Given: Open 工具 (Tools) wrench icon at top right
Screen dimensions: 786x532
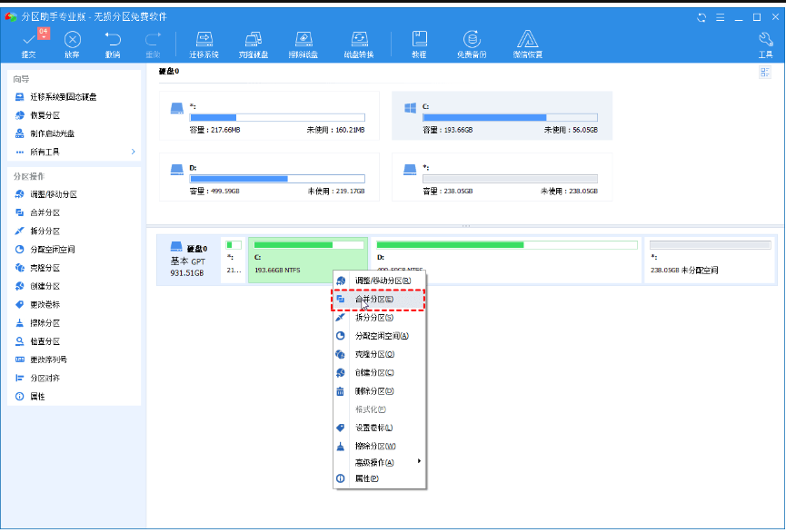Looking at the screenshot, I should 765,41.
